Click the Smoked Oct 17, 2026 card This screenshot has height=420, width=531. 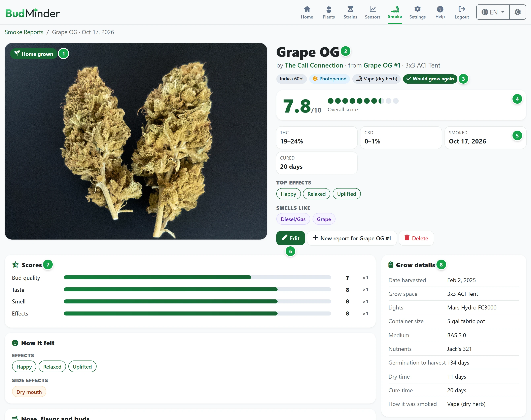coord(485,138)
